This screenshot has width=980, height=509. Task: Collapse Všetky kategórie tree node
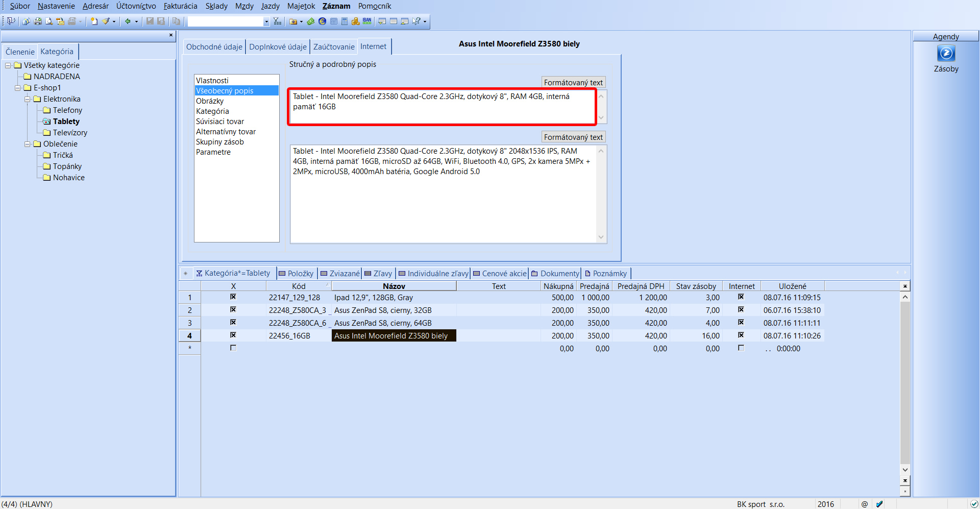8,65
